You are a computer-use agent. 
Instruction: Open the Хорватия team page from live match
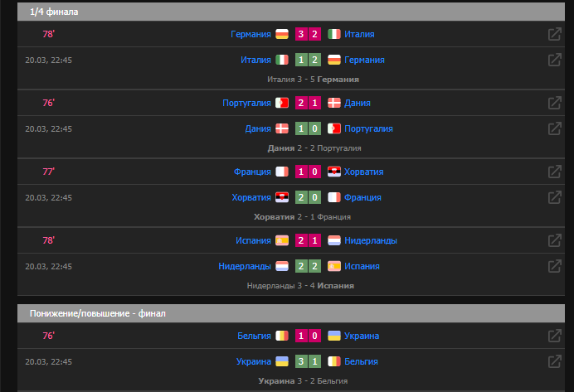[364, 172]
